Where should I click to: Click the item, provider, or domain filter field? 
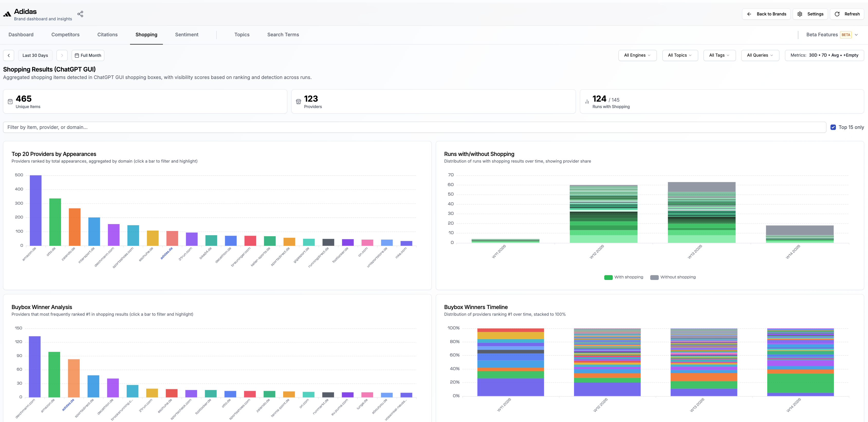414,127
